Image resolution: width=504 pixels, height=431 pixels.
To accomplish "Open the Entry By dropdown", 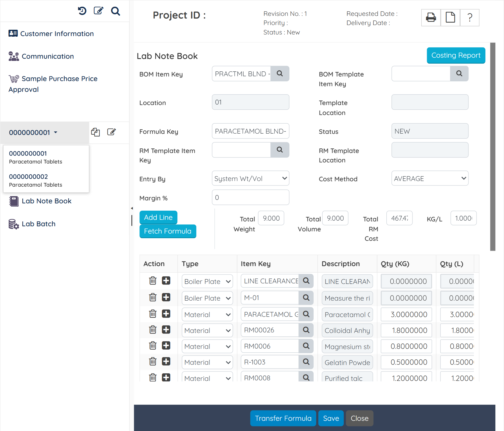I will pos(250,178).
